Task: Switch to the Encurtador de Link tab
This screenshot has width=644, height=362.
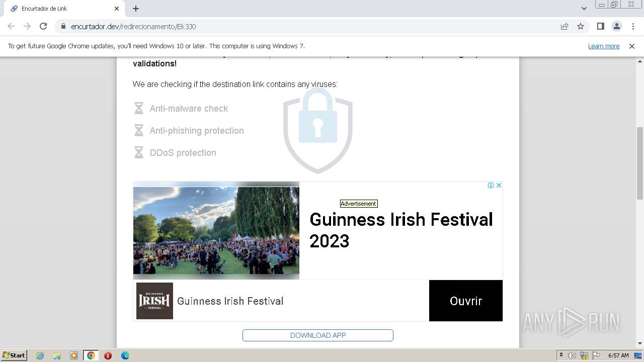Action: [x=64, y=9]
